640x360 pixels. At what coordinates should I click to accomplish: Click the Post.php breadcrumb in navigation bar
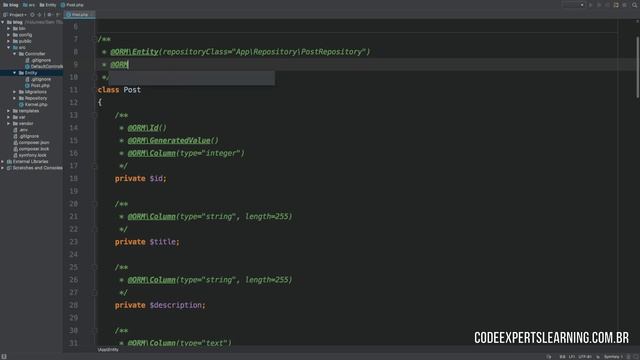pyautogui.click(x=72, y=5)
